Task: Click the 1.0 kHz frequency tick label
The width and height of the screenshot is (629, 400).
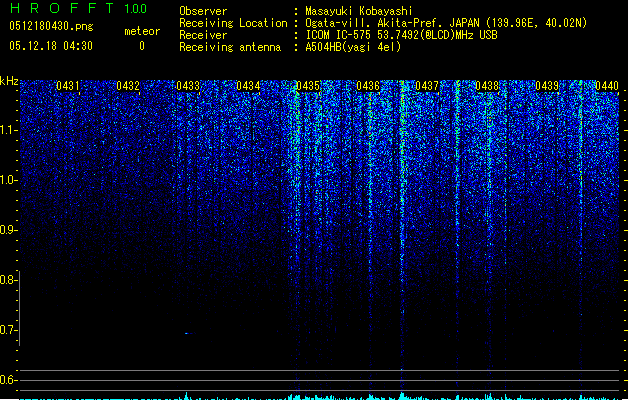Action: tap(8, 180)
